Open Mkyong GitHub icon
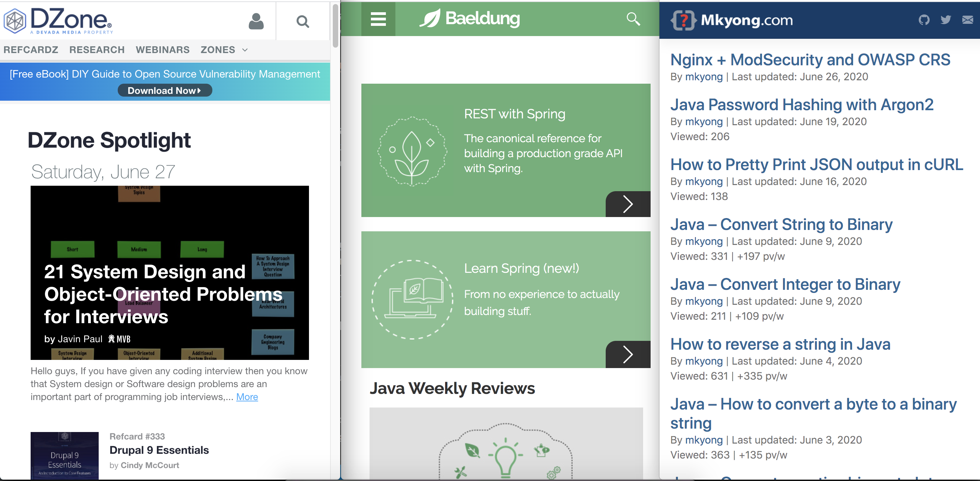The width and height of the screenshot is (980, 481). click(924, 20)
